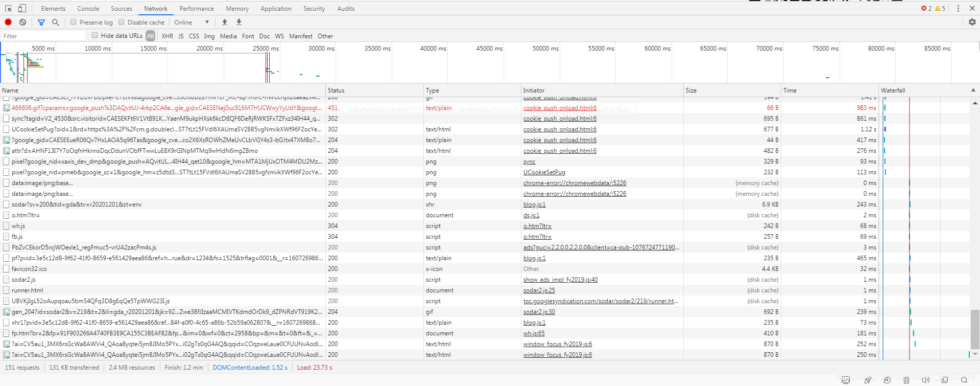Click the rocket icon in bottom toolbar

(868, 380)
